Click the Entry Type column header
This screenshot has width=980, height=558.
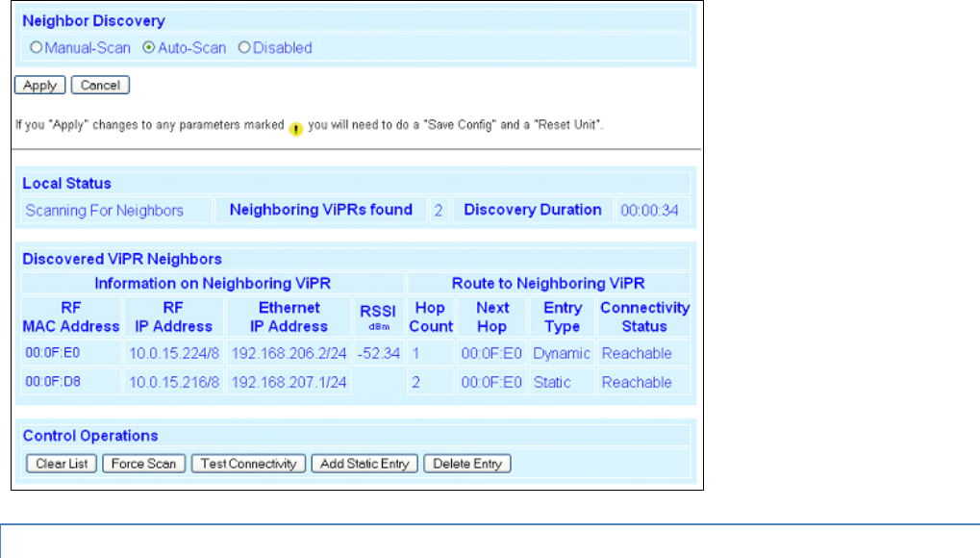point(563,317)
